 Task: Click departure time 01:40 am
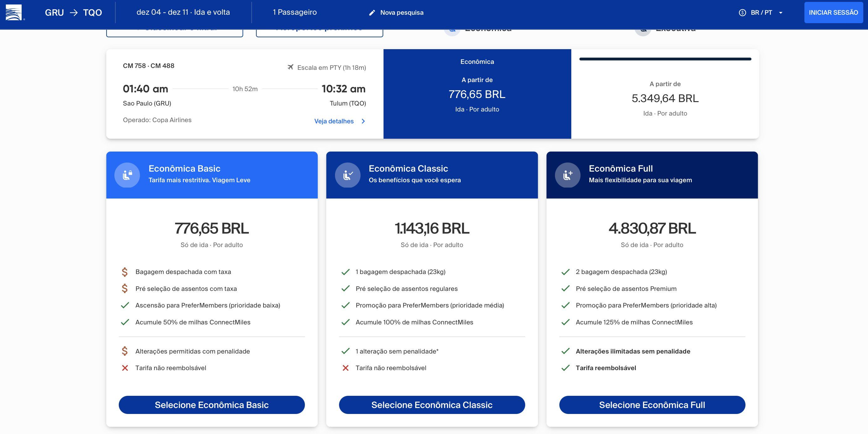tap(145, 89)
